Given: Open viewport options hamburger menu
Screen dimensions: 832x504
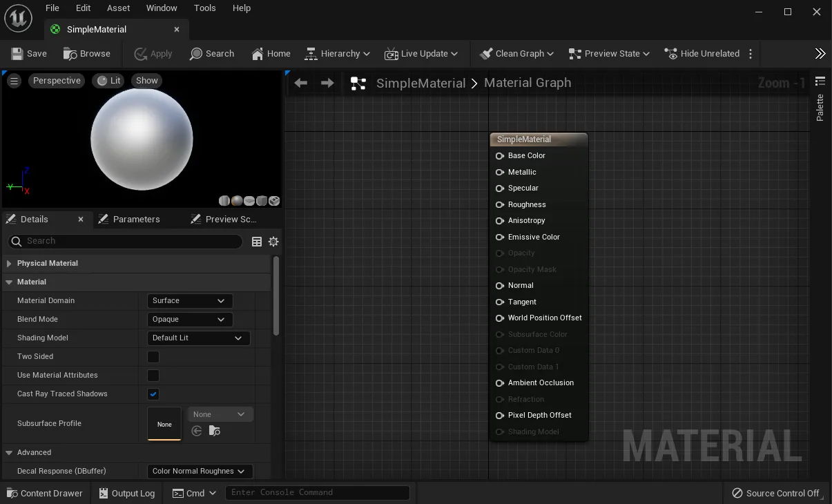Looking at the screenshot, I should point(14,81).
